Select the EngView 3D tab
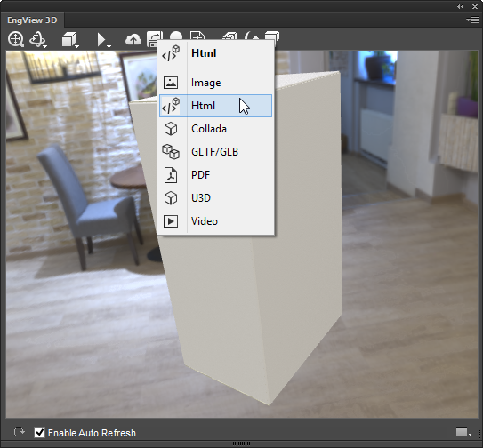Screen dimensions: 483x448 (x=32, y=20)
